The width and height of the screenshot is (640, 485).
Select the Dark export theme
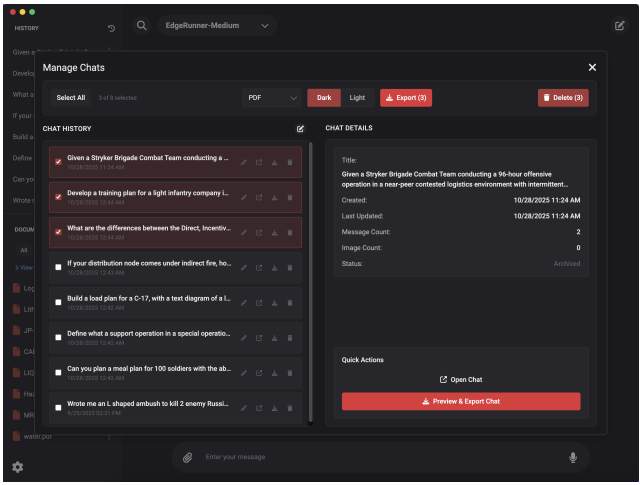[x=324, y=98]
